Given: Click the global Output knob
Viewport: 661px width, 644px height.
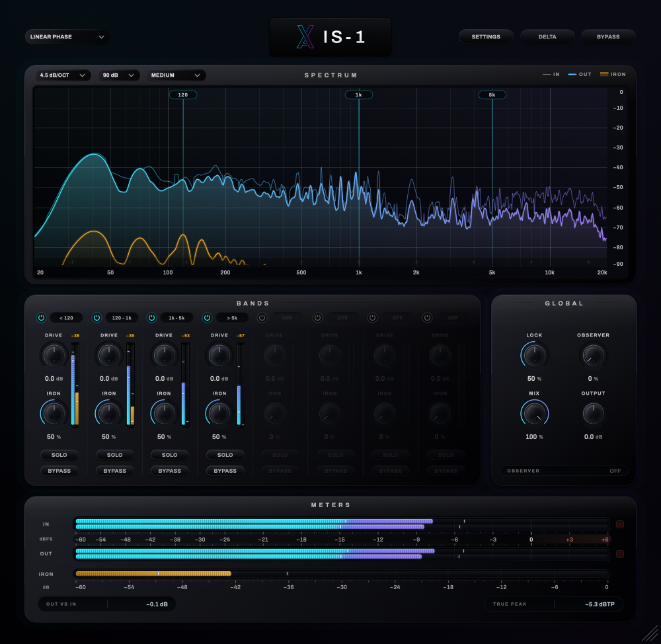Looking at the screenshot, I should point(593,413).
